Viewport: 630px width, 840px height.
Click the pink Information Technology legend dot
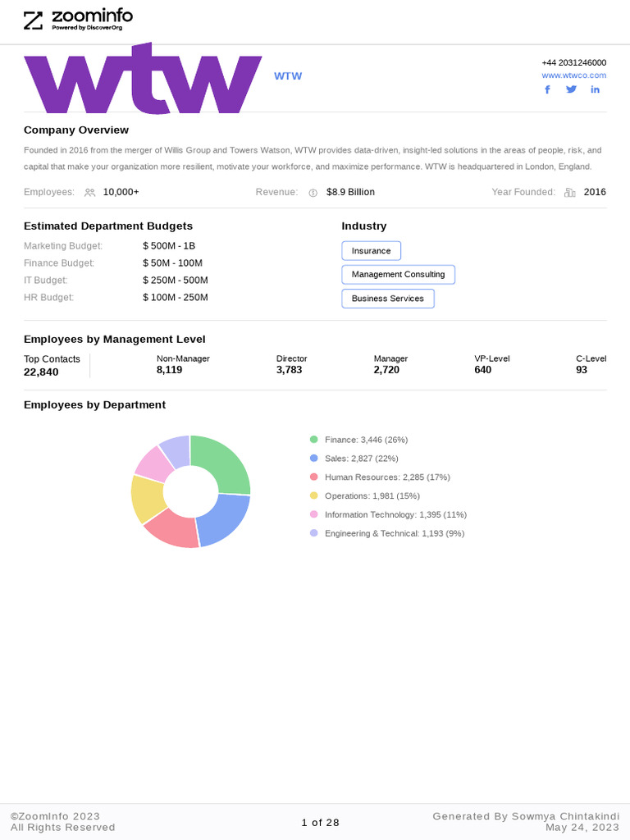click(314, 514)
